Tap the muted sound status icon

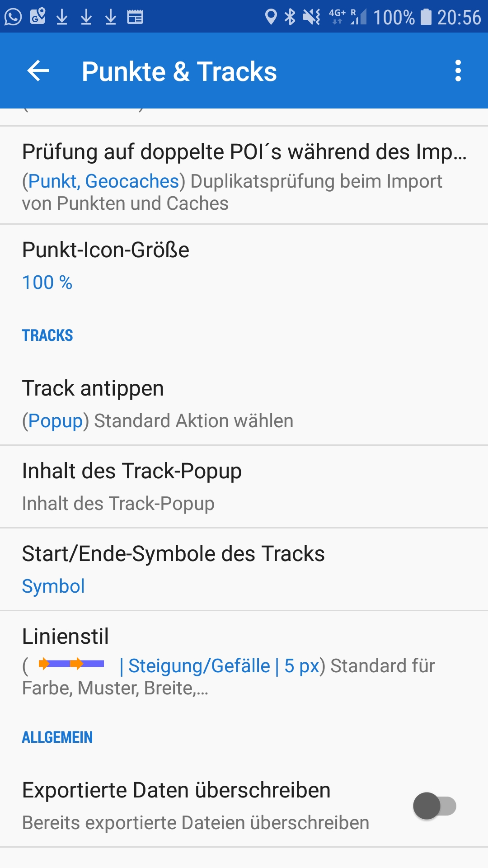[x=311, y=17]
